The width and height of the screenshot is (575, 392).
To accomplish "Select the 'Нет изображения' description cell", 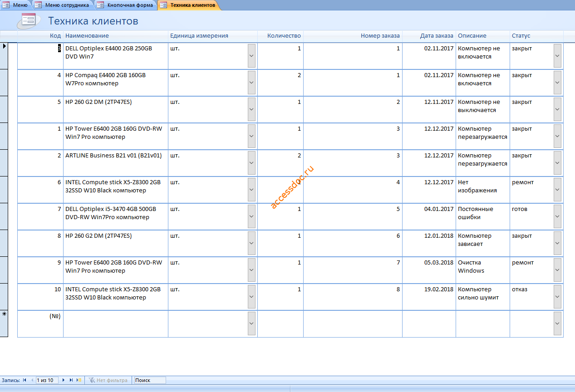I will pyautogui.click(x=483, y=190).
